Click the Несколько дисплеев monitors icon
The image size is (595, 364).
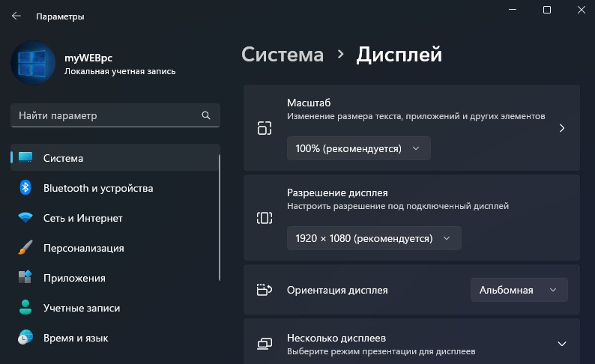coord(265,344)
